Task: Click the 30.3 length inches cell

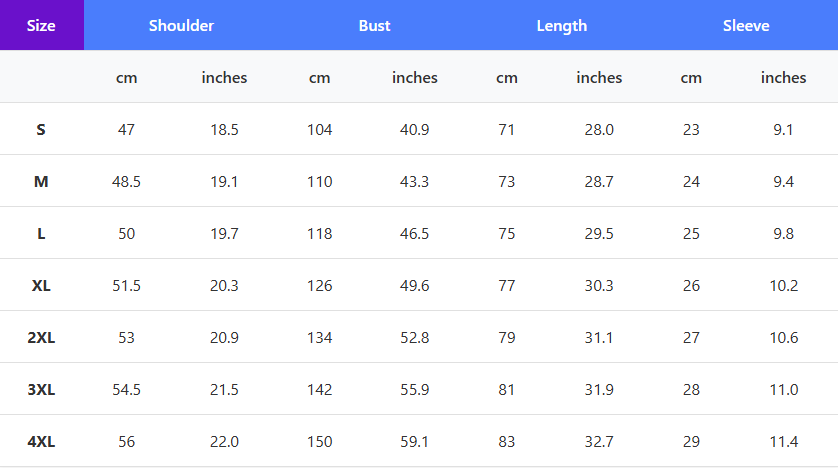Action: (599, 285)
